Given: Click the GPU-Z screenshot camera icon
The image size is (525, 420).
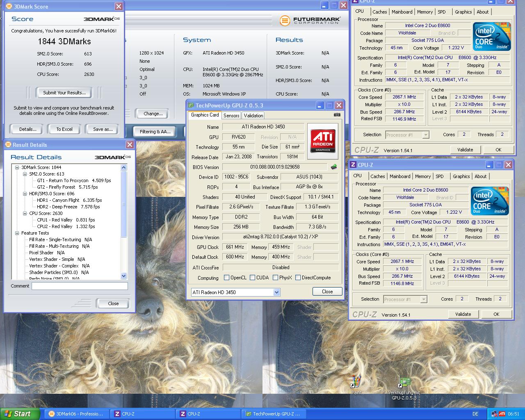Looking at the screenshot, I should pyautogui.click(x=337, y=115).
